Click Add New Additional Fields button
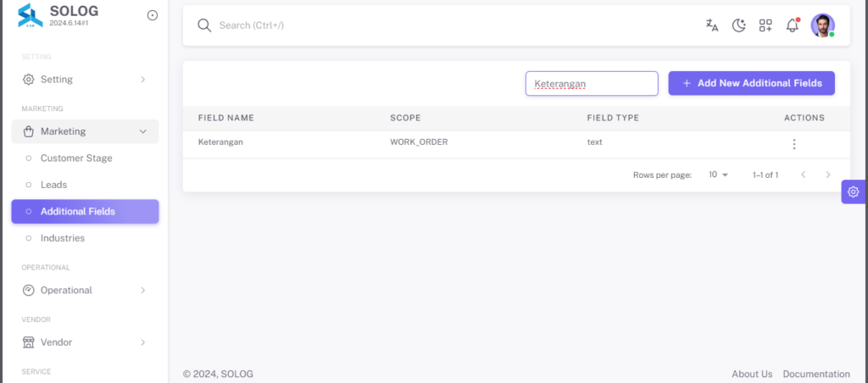Image resolution: width=868 pixels, height=383 pixels. (751, 83)
